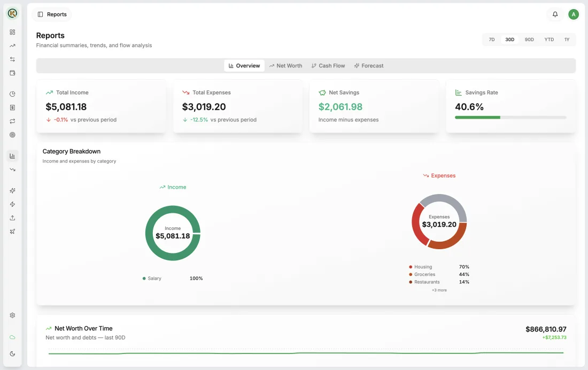Click the green cloud sync icon
Viewport: 588px width, 370px height.
12,337
